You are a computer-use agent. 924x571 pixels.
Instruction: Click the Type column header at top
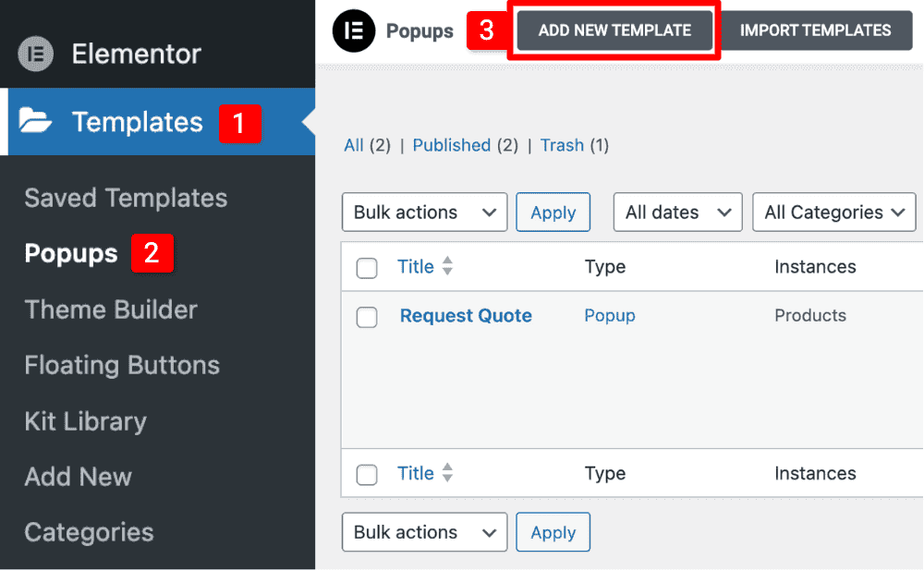pos(605,267)
